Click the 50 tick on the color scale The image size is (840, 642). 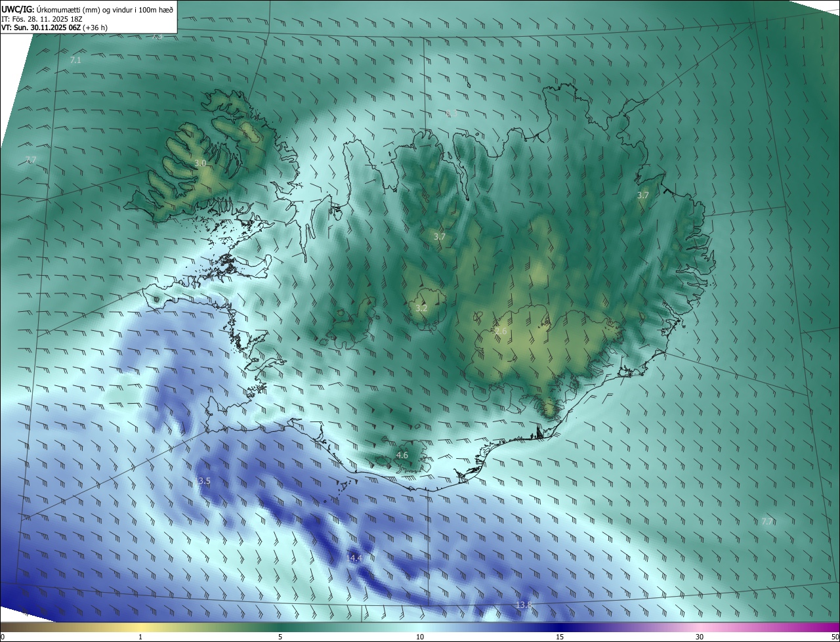[x=835, y=637]
